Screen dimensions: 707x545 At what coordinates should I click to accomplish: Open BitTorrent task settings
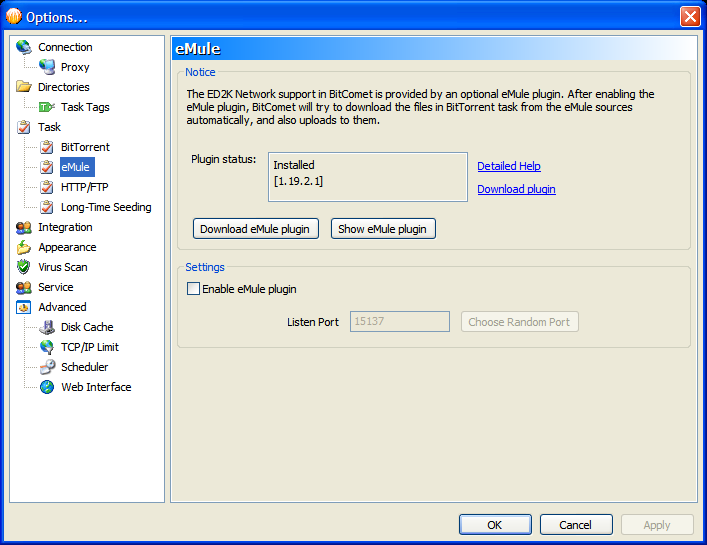(85, 147)
